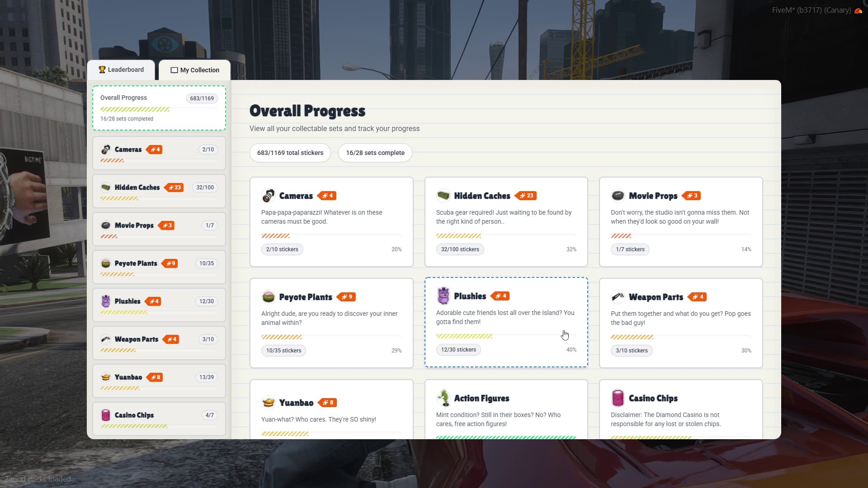The image size is (868, 488).
Task: Select Yuanbao set in sidebar list
Action: (x=159, y=381)
